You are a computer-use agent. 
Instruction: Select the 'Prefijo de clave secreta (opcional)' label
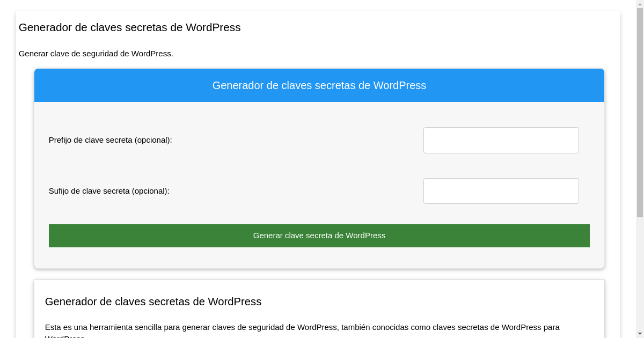[110, 140]
